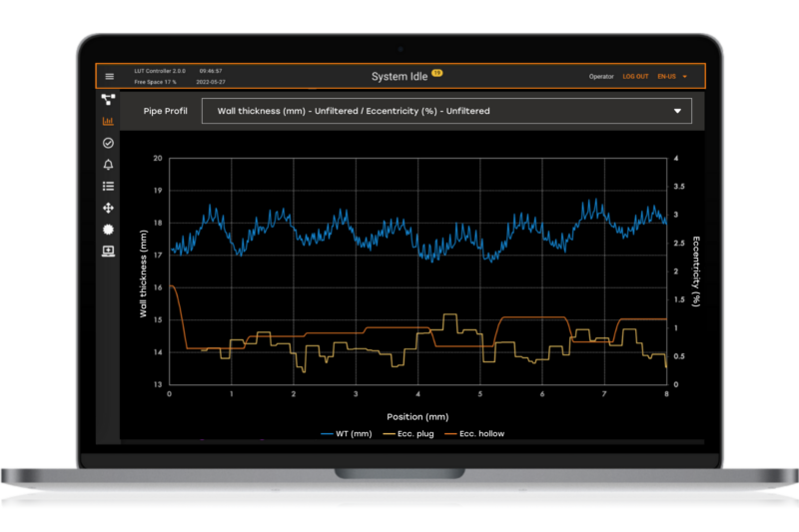Click the LOG OUT link
The height and width of the screenshot is (532, 799).
[x=635, y=77]
